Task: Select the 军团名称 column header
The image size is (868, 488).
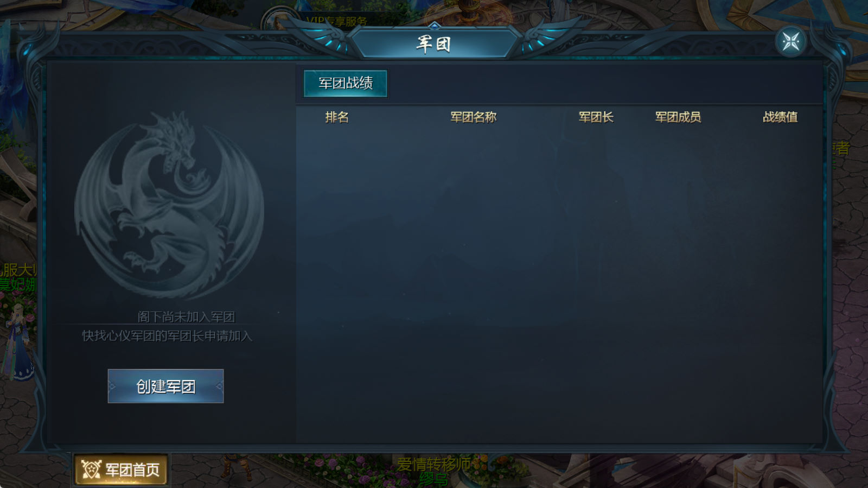Action: 474,117
